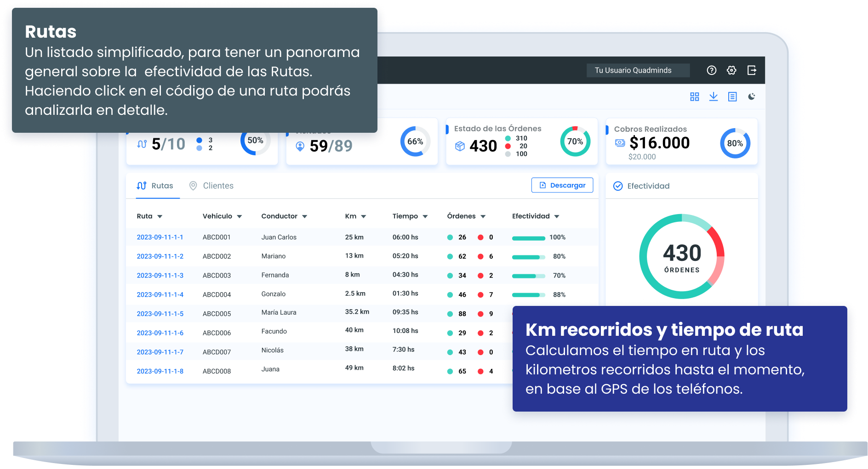The height and width of the screenshot is (469, 868).
Task: Click the Cobros Realizados money icon
Action: (620, 143)
